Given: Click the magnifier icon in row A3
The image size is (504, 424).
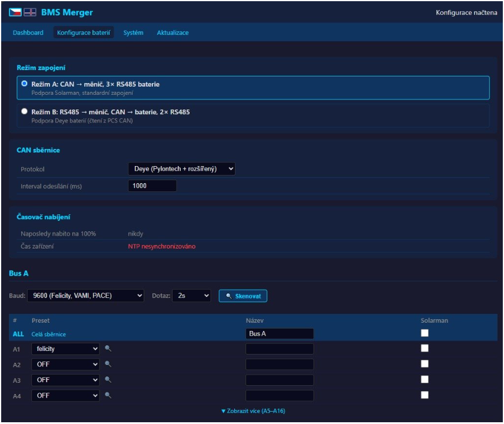Looking at the screenshot, I should tap(108, 380).
